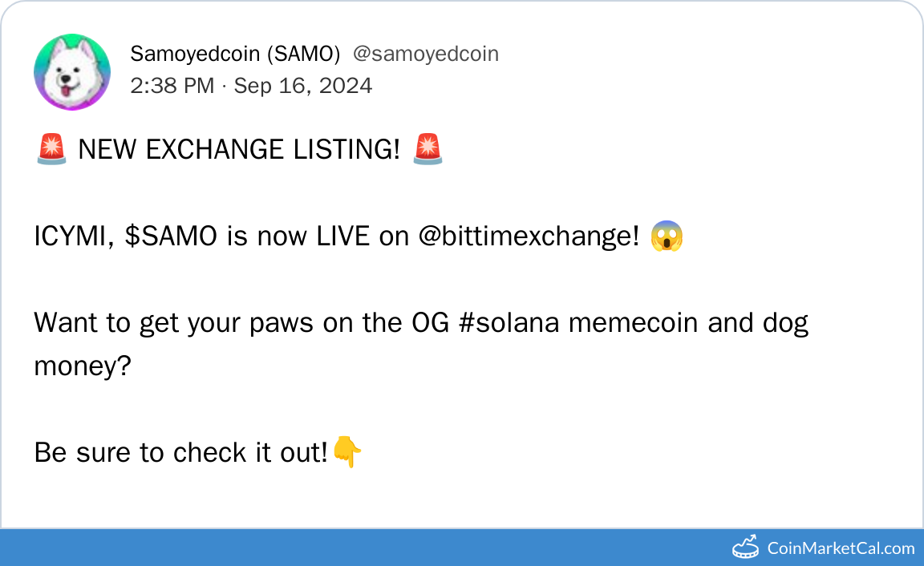Image resolution: width=924 pixels, height=566 pixels.
Task: Open the $SAMO cashtag
Action: pyautogui.click(x=171, y=237)
